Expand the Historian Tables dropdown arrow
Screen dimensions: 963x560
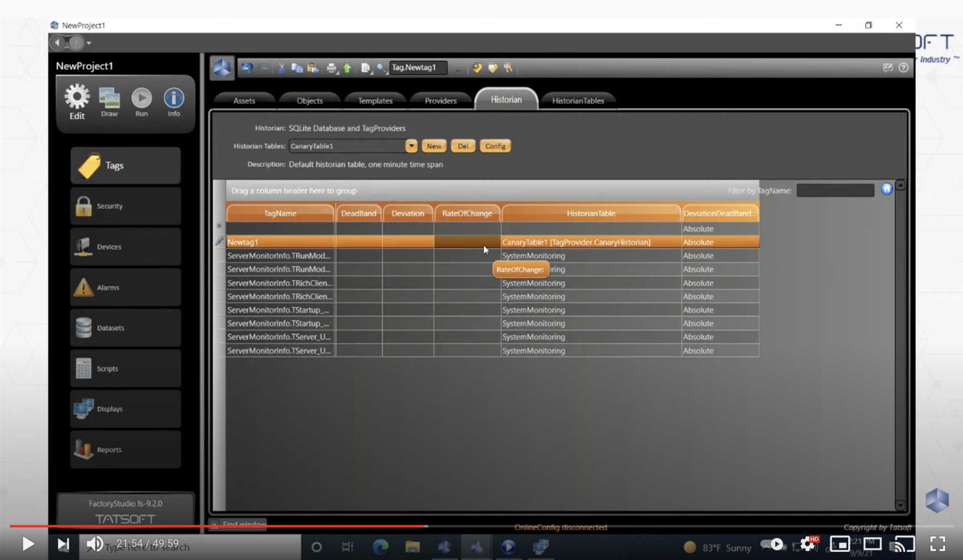click(x=411, y=146)
